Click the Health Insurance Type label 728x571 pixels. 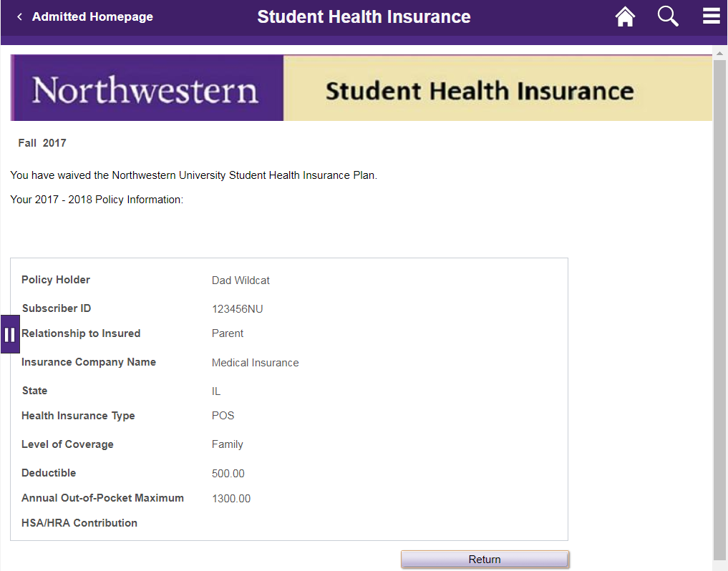78,416
